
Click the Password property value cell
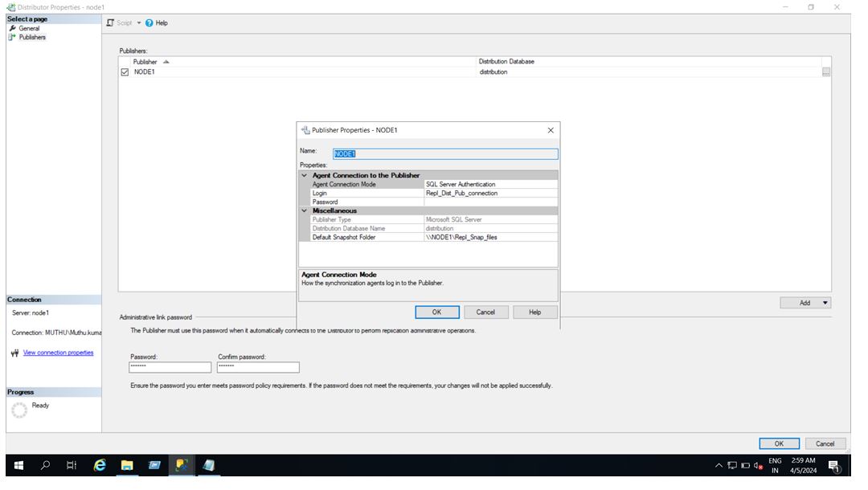(x=490, y=202)
